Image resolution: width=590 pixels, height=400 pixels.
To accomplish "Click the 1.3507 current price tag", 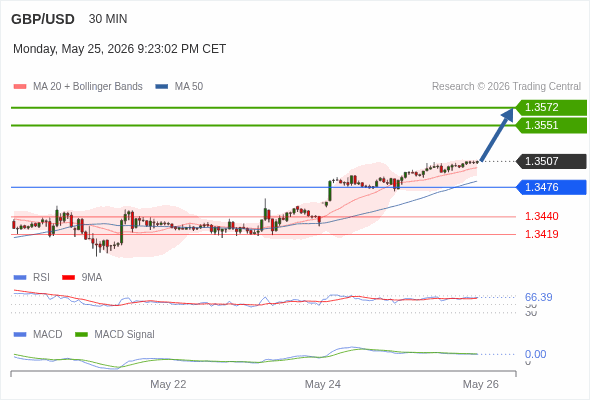I will click(551, 161).
